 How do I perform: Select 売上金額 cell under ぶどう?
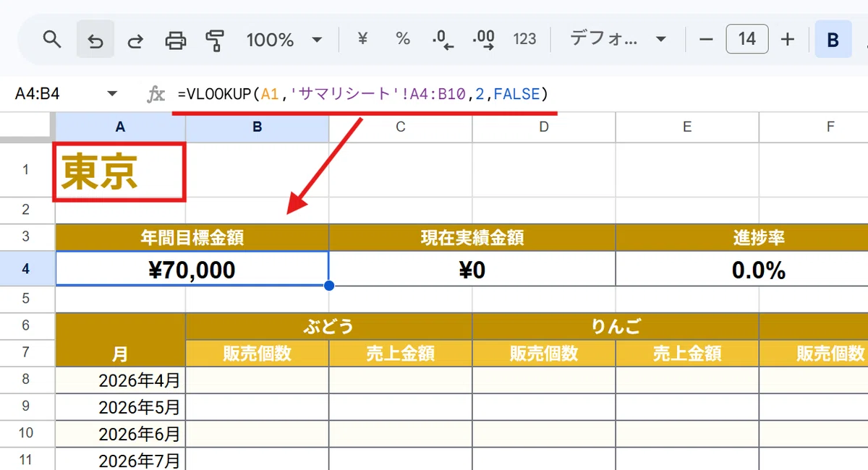coord(400,353)
